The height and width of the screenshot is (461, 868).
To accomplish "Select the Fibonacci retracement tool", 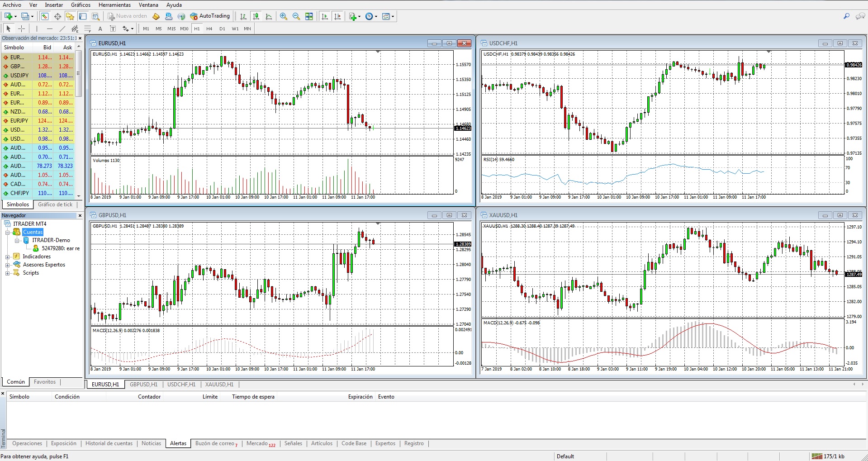I will coord(88,29).
